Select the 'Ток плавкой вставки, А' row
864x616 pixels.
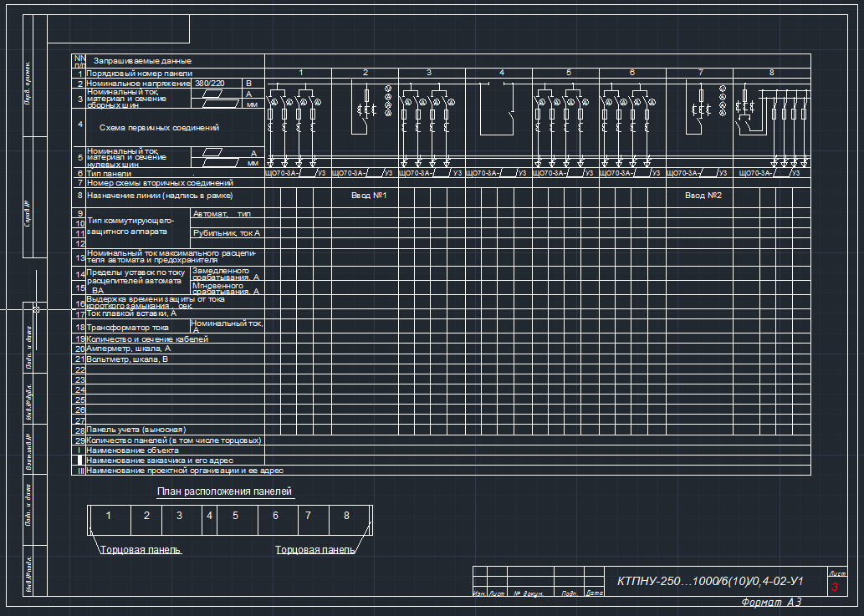[x=131, y=313]
